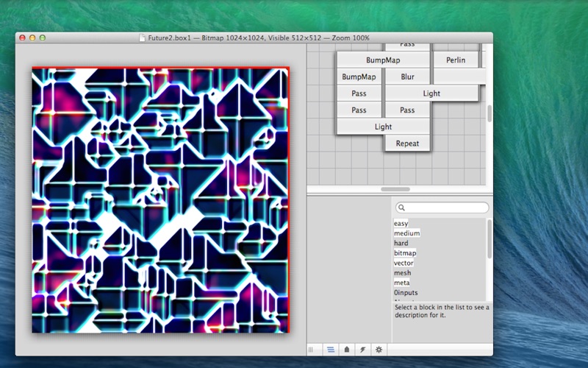Click the node graph horizontal scrollbar
588x368 pixels.
tap(395, 189)
